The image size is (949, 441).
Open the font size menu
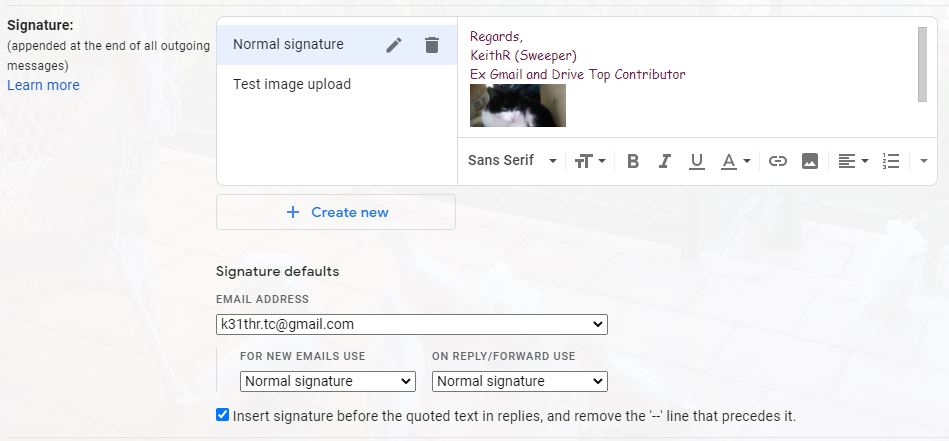point(590,161)
